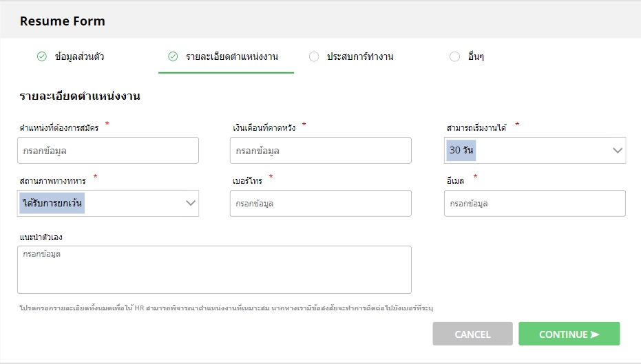
Task: Select the 30 วัน start-date combo box
Action: 523,151
